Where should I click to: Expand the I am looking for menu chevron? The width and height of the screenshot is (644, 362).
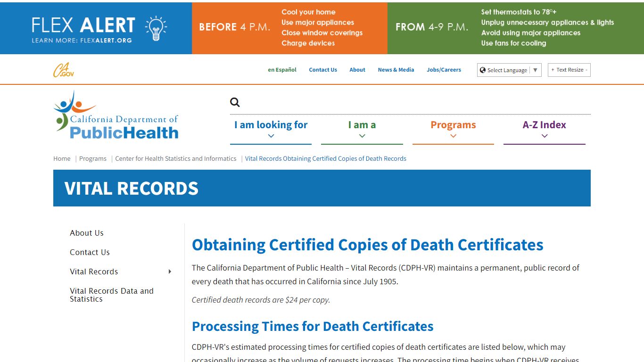271,136
